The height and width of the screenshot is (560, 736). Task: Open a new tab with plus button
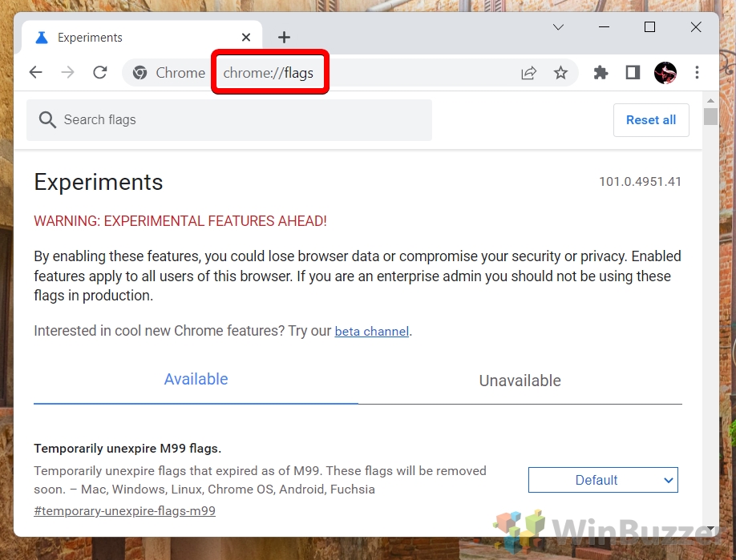click(284, 37)
